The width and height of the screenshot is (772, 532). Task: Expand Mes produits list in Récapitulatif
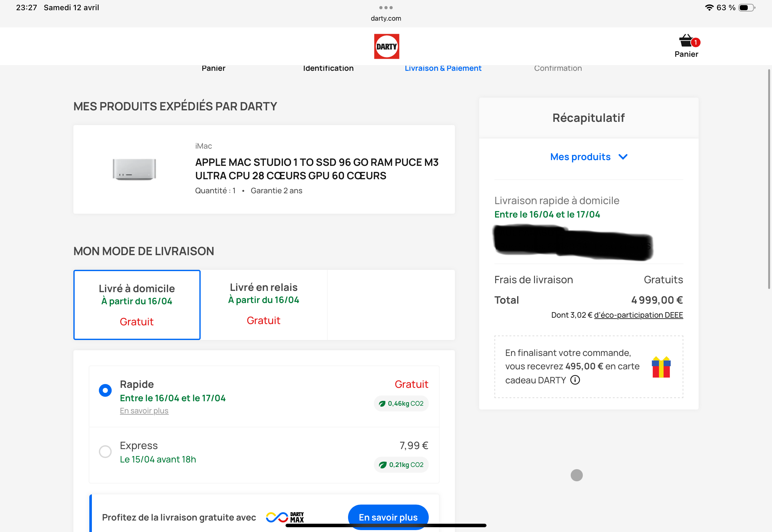click(580, 157)
